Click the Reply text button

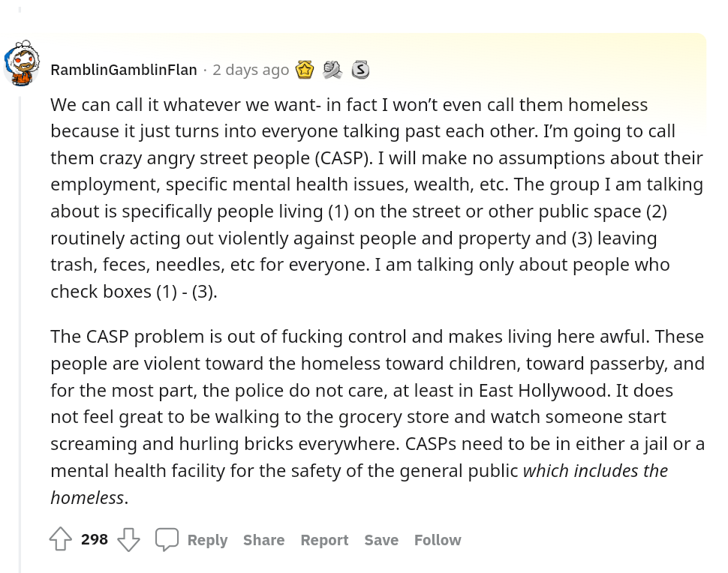(x=208, y=540)
